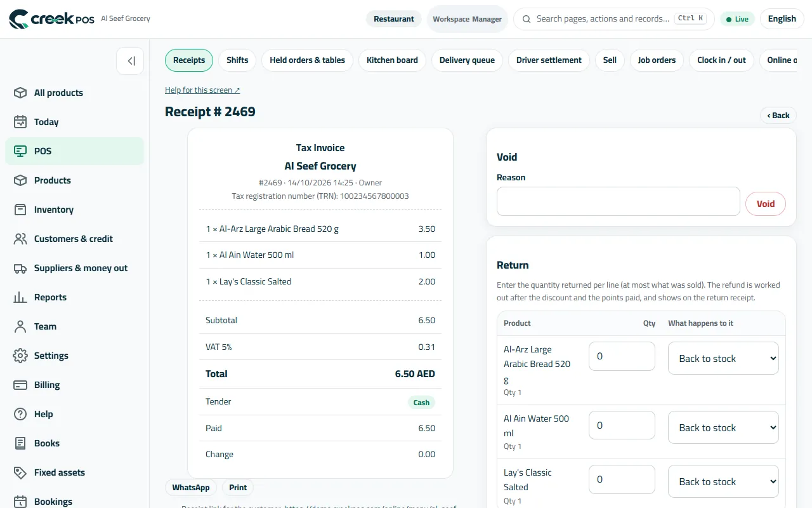The image size is (812, 508).
Task: Collapse the sidebar with the arrow icon
Action: 131,61
